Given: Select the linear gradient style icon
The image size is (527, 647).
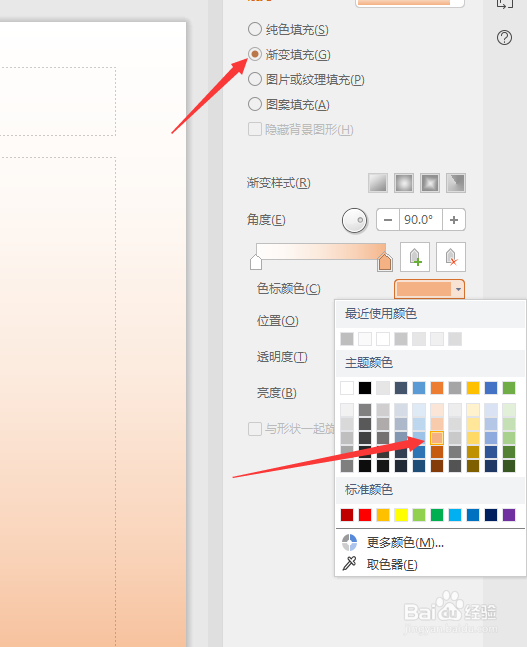Looking at the screenshot, I should [x=378, y=183].
